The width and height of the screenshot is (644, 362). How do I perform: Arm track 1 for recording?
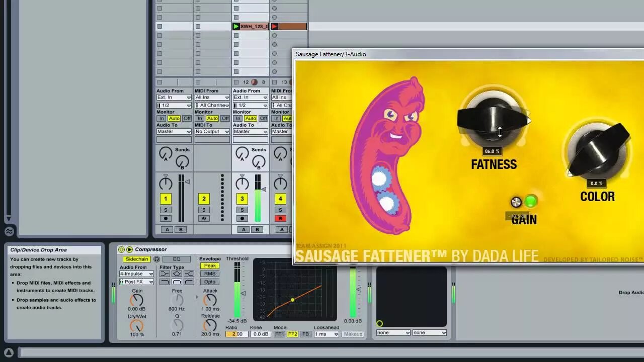(x=166, y=218)
